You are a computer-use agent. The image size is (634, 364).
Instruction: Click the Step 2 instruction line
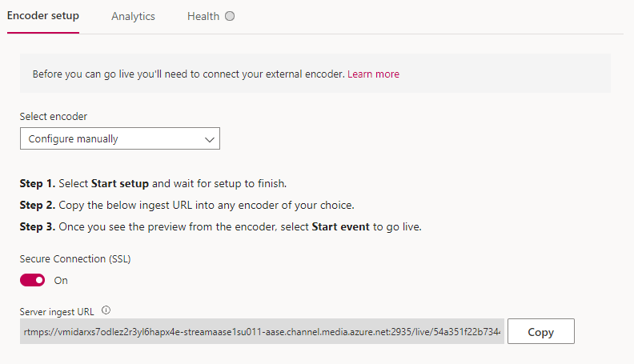click(x=187, y=206)
